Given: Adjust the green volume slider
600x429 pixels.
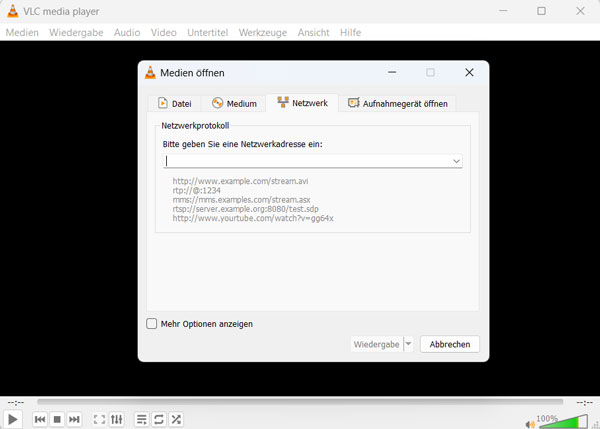Looking at the screenshot, I should point(563,421).
